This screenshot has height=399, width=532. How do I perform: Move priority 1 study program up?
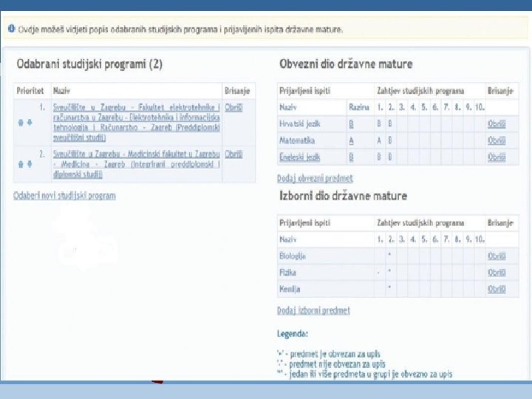(21, 123)
